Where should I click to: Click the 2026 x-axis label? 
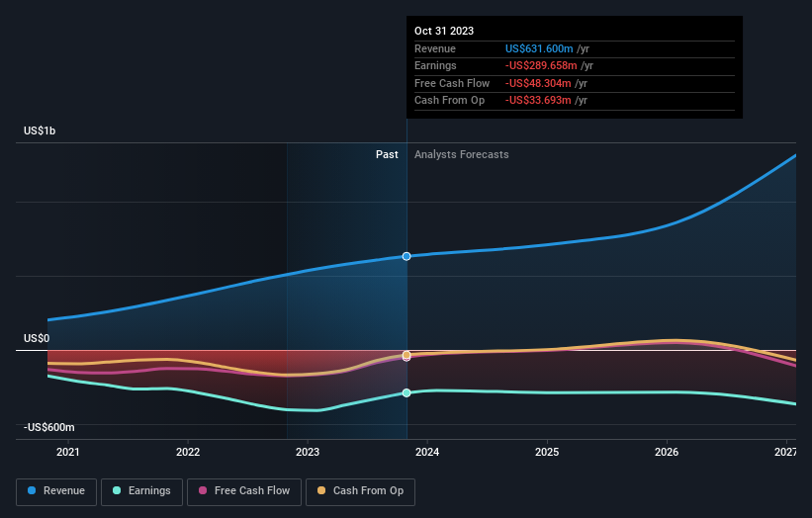click(667, 453)
